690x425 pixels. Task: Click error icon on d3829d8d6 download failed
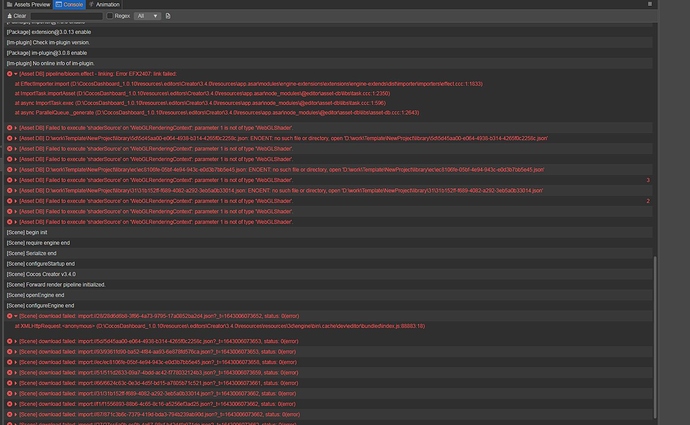tap(9, 315)
